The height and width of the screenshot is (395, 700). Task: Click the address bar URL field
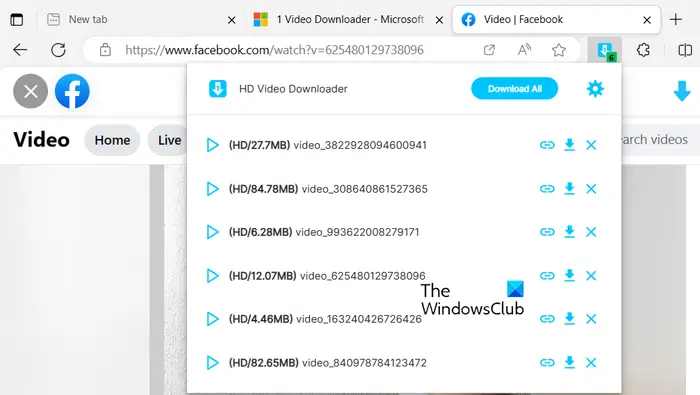click(x=274, y=50)
